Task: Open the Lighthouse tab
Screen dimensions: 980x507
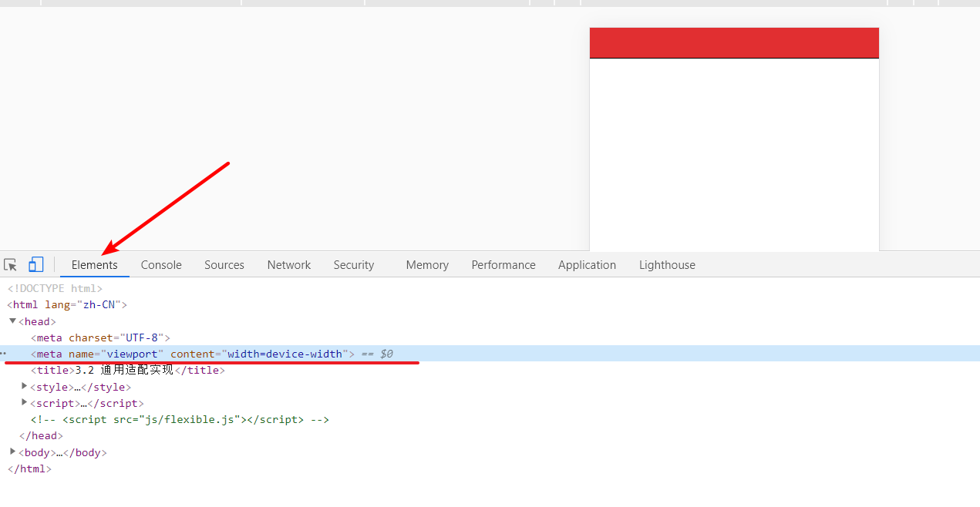Action: 667,265
